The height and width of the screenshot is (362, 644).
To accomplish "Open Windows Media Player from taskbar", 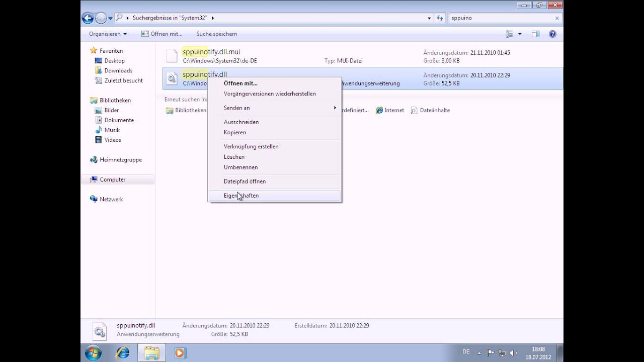I will click(x=180, y=352).
